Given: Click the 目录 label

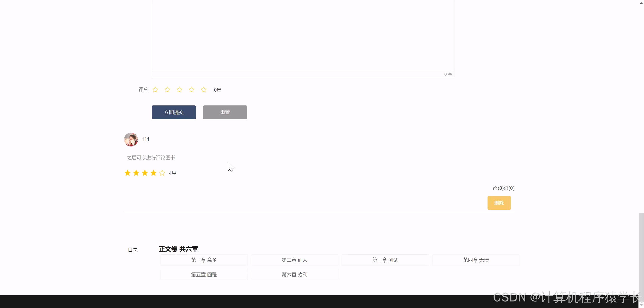Looking at the screenshot, I should click(133, 250).
